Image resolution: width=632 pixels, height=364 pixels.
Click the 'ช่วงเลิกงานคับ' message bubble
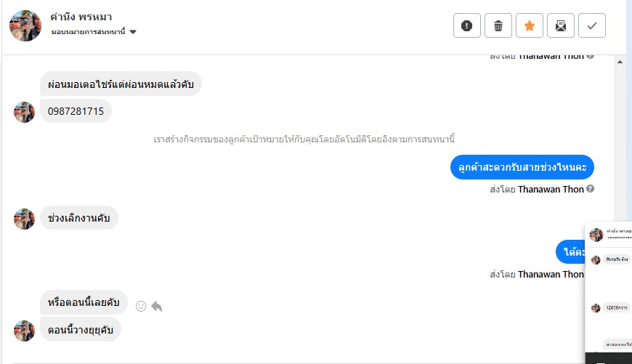pos(78,217)
